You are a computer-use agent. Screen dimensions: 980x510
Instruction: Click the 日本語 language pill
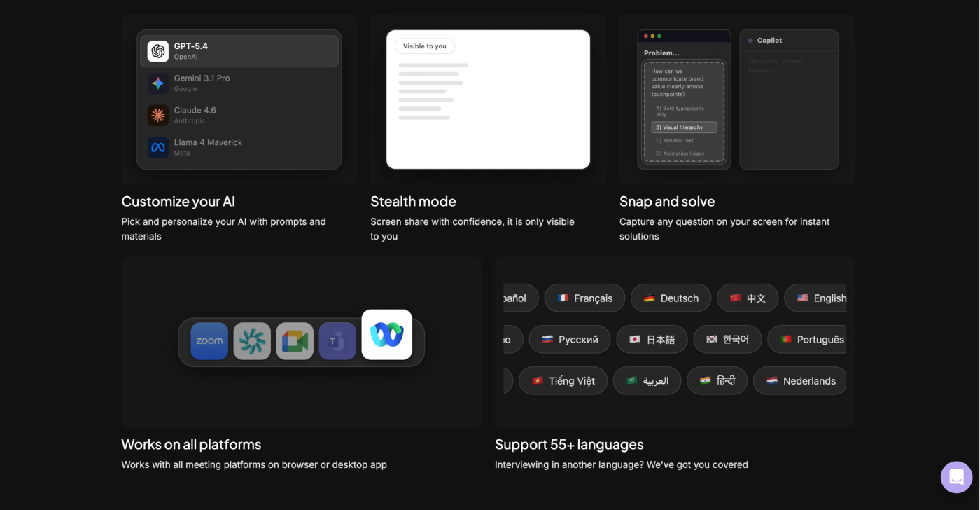coord(652,339)
